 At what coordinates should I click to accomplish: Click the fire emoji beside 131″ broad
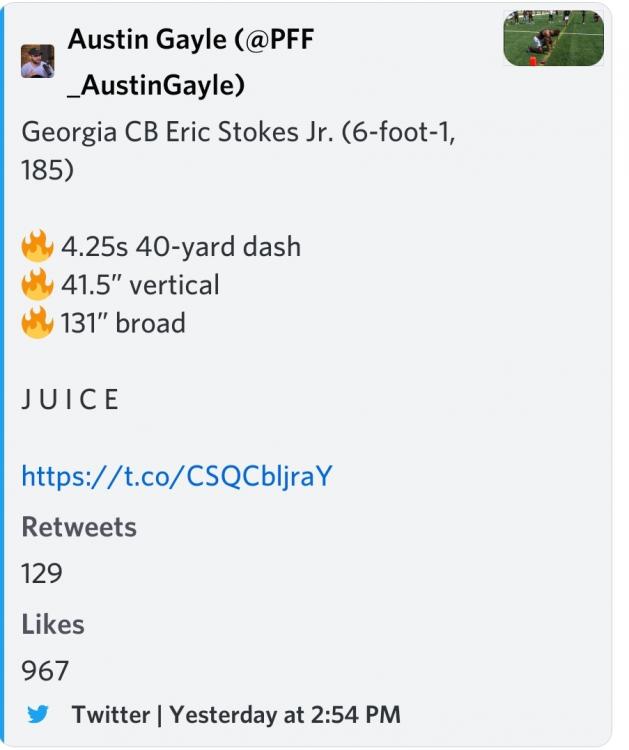[37, 323]
